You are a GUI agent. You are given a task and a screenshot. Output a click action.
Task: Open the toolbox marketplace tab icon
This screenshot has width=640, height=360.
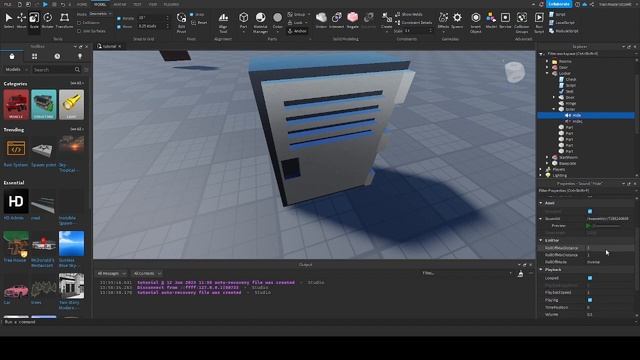point(12,56)
